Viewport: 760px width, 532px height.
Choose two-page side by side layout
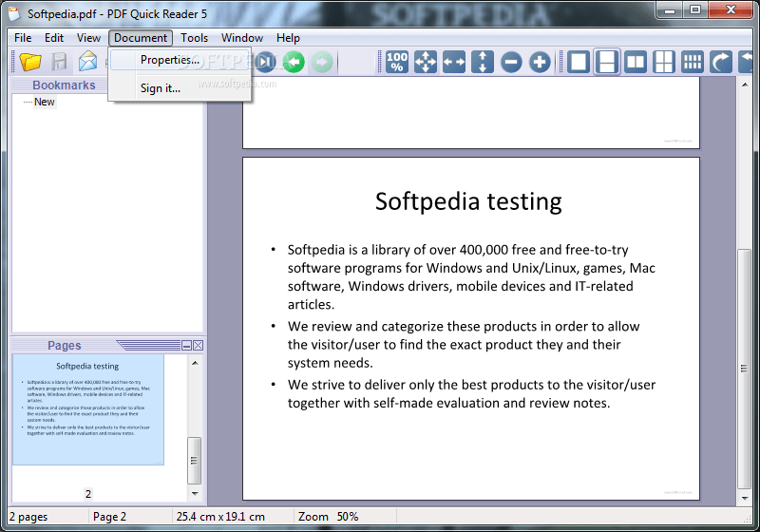(x=636, y=62)
